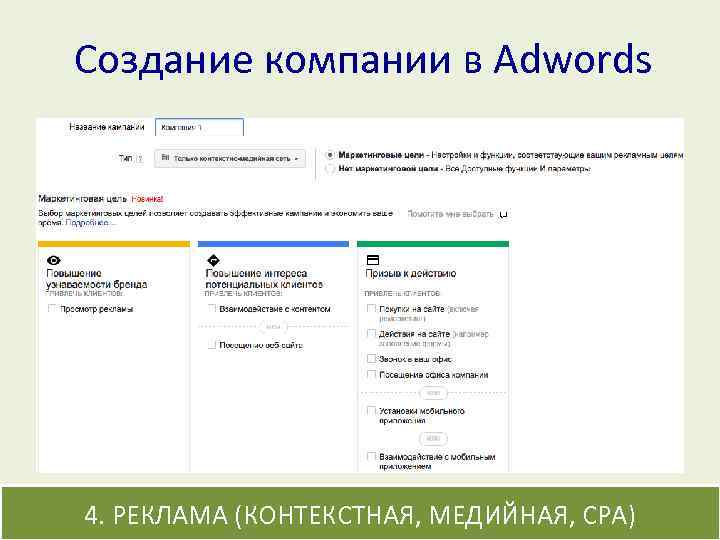Screen dimensions: 720x540
Task: Check Взаимодействие с контентом checkbox
Action: pos(212,309)
